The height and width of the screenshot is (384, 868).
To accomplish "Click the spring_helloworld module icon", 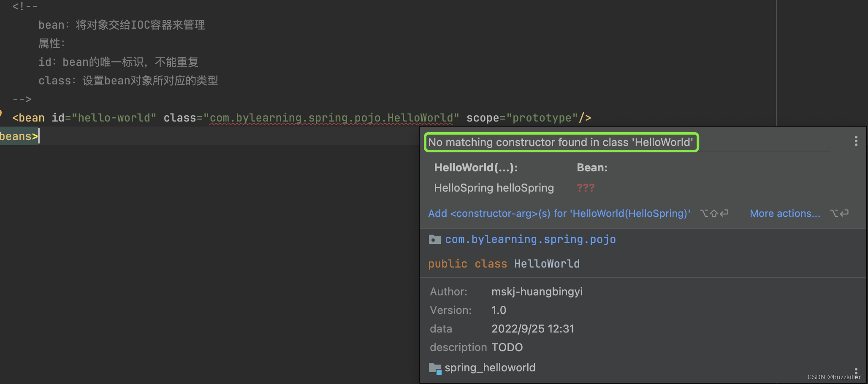I will tap(435, 368).
